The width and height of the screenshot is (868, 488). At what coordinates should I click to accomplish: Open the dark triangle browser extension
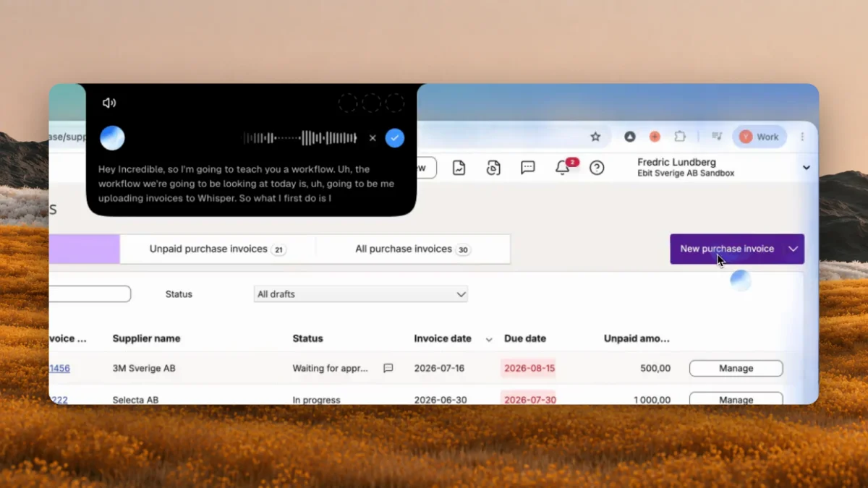pos(630,137)
